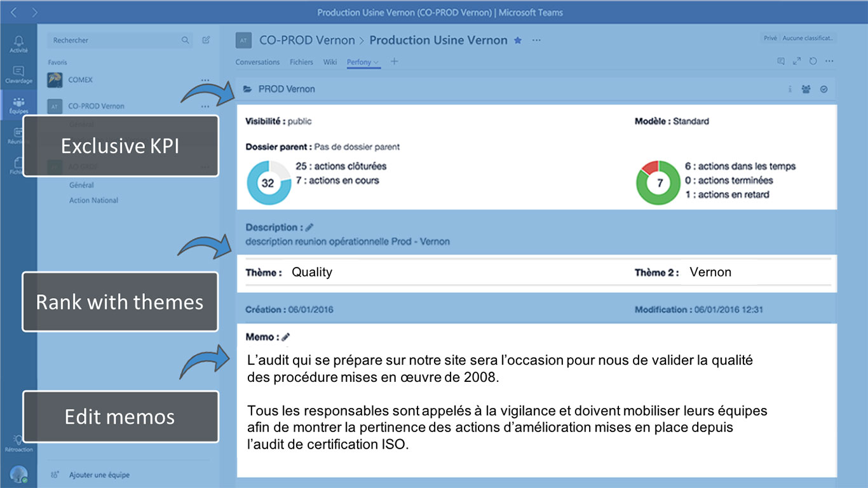The height and width of the screenshot is (488, 868).
Task: Click the Privé label
Action: (770, 38)
